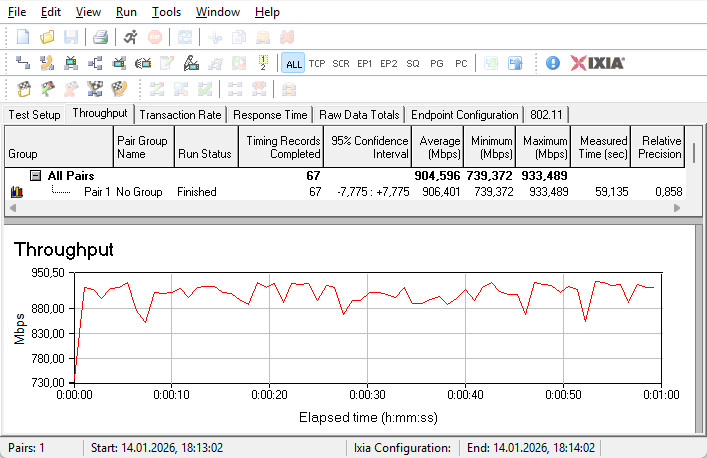Screen dimensions: 707x458
Task: Toggle the EP1 endpoint filter
Action: point(365,63)
